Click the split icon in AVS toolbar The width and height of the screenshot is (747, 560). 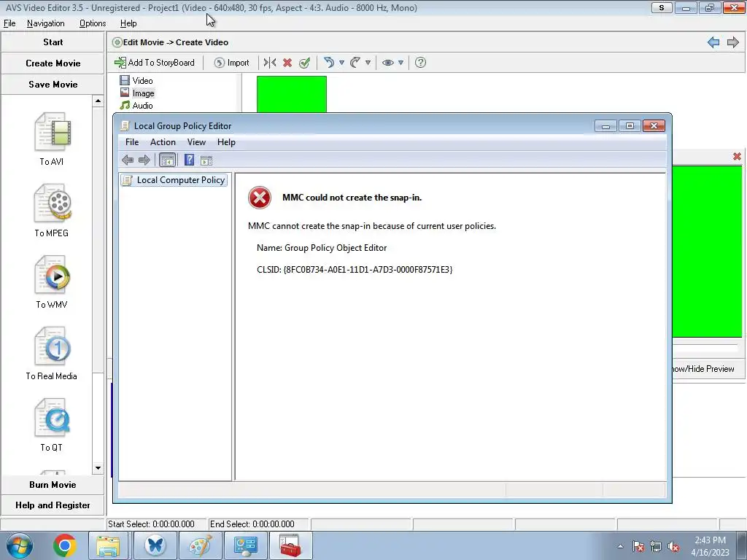click(x=270, y=63)
